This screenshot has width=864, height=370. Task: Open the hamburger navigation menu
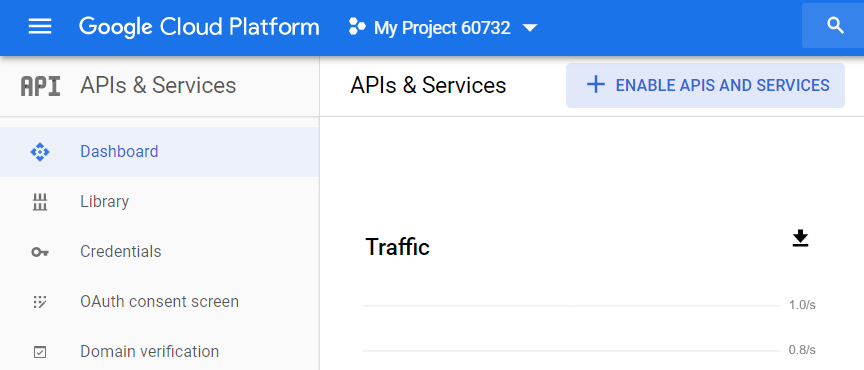click(40, 26)
